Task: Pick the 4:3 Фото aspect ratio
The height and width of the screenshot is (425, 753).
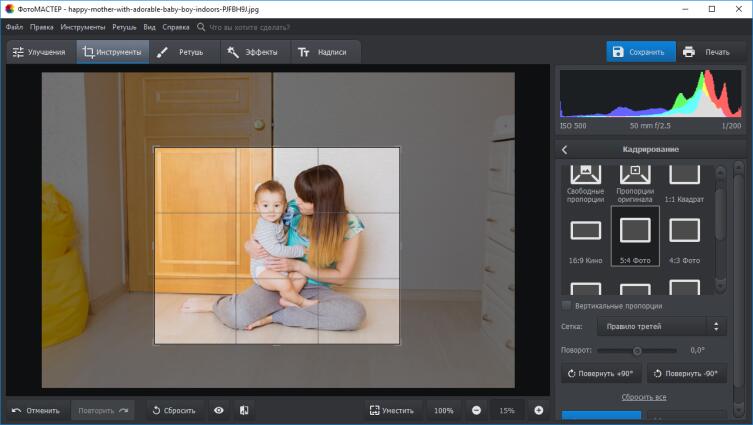Action: (684, 231)
